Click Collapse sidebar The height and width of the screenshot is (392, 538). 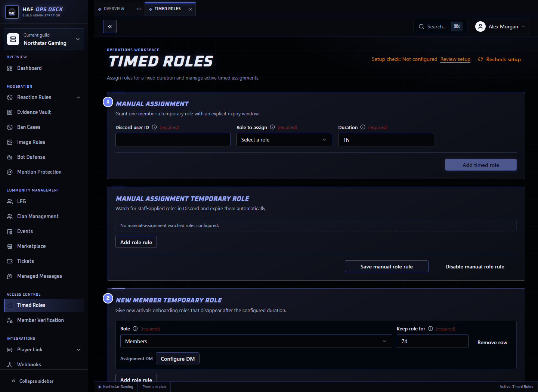point(33,381)
